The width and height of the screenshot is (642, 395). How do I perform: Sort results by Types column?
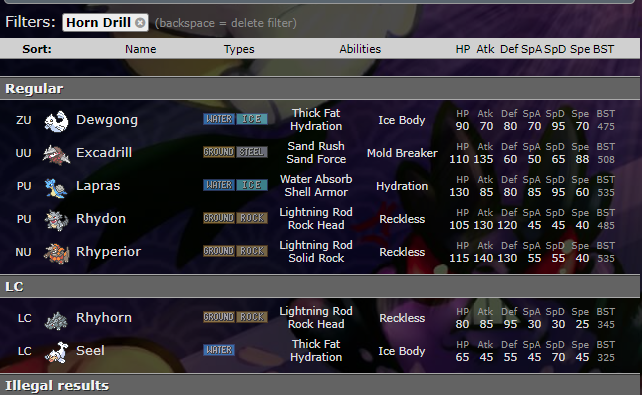point(239,49)
